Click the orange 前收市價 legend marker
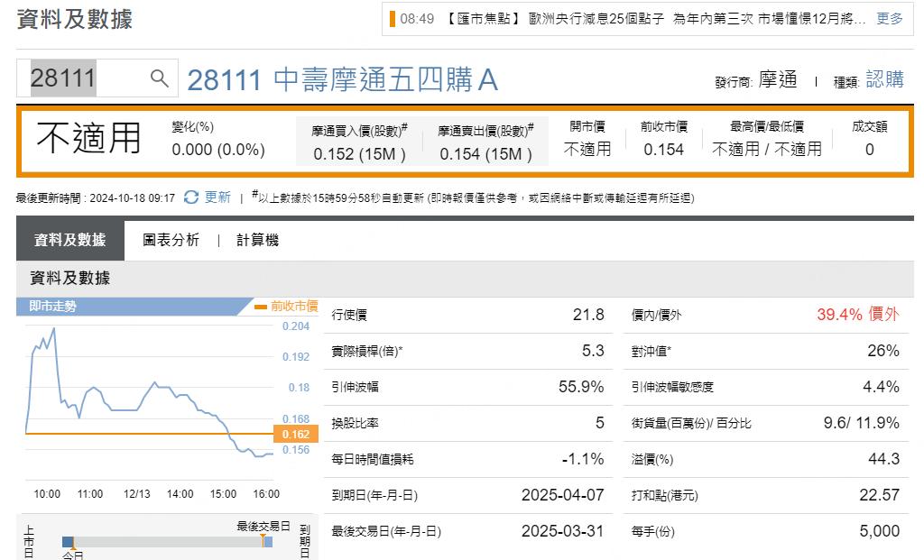The image size is (924, 560). tap(261, 307)
